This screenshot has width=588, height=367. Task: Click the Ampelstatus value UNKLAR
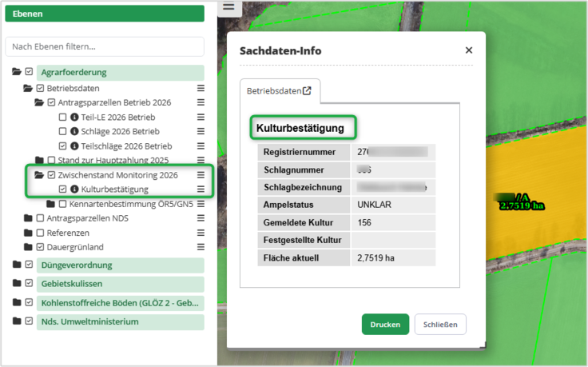pyautogui.click(x=374, y=205)
